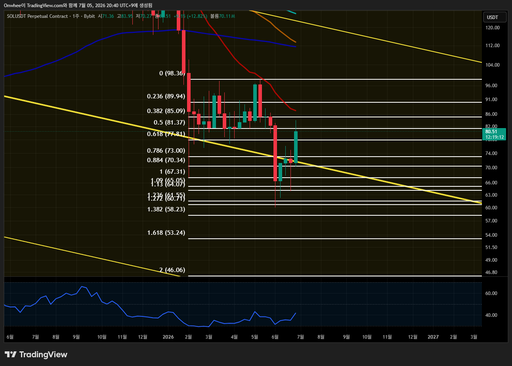Image resolution: width=512 pixels, height=366 pixels.
Task: Click 120.00 on the price axis
Action: (493, 28)
